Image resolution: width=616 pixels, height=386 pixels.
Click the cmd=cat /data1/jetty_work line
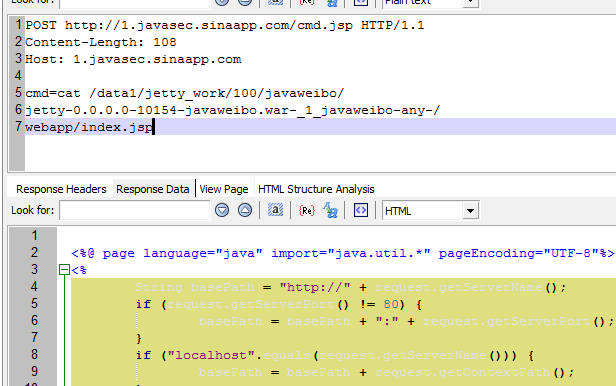click(x=185, y=93)
